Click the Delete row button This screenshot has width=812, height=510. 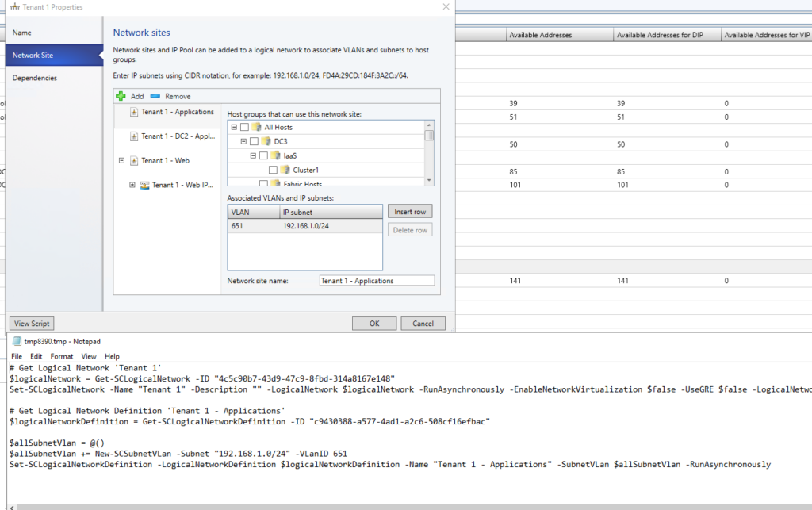[x=410, y=230]
